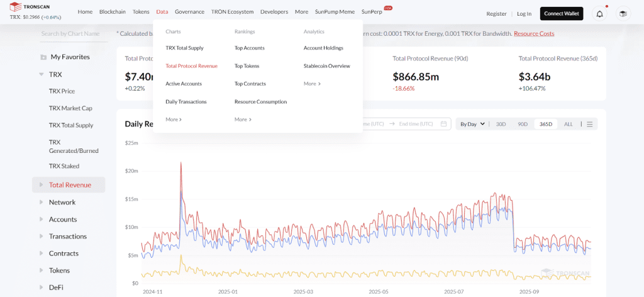
Task: Click the Search by Chart Name field
Action: coord(70,33)
